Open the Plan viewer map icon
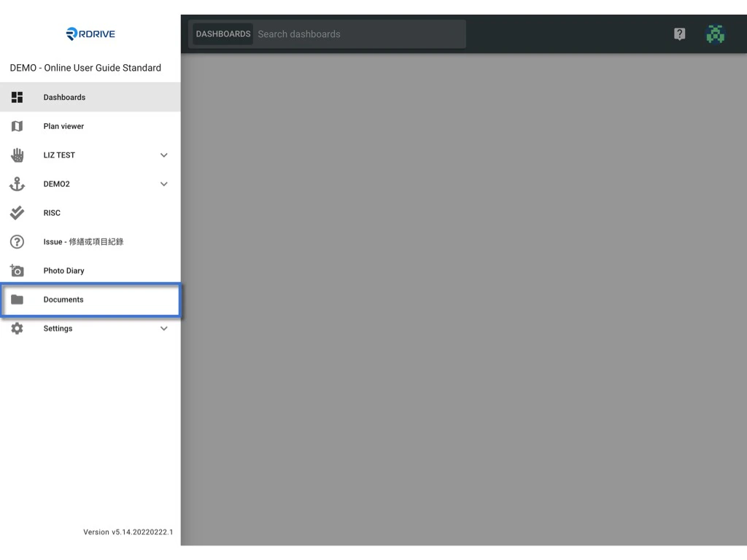 16,126
